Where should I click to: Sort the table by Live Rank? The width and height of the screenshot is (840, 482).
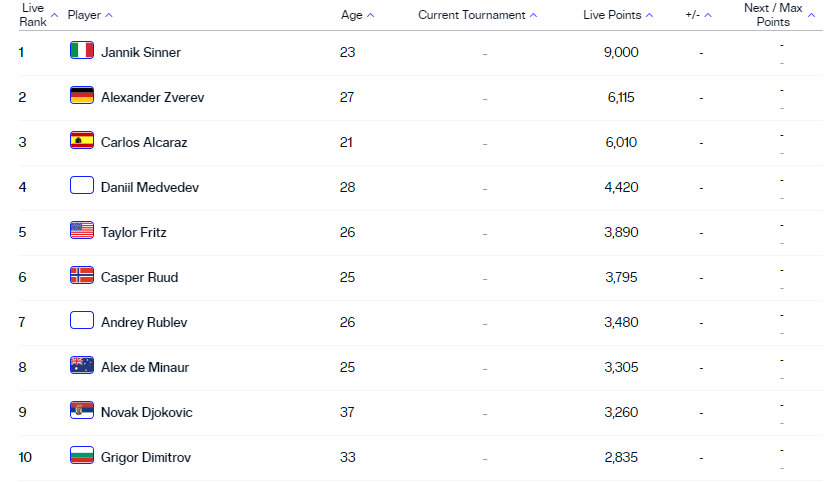point(34,15)
